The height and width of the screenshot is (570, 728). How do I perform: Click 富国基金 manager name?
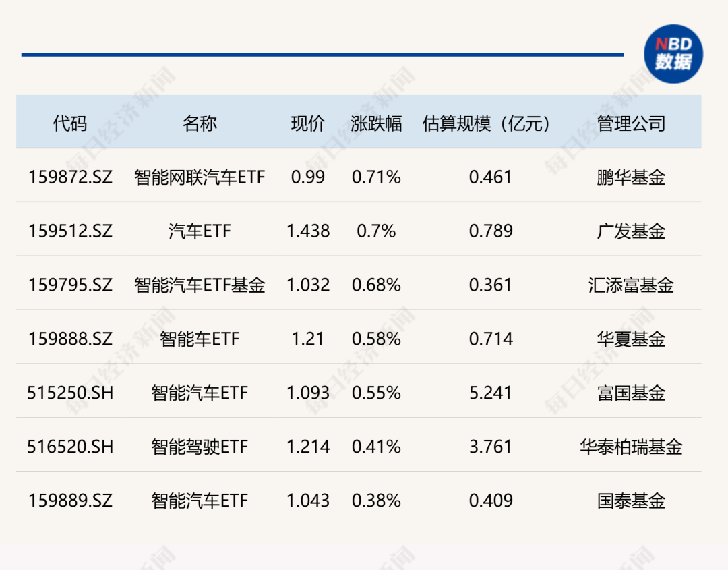click(x=630, y=393)
